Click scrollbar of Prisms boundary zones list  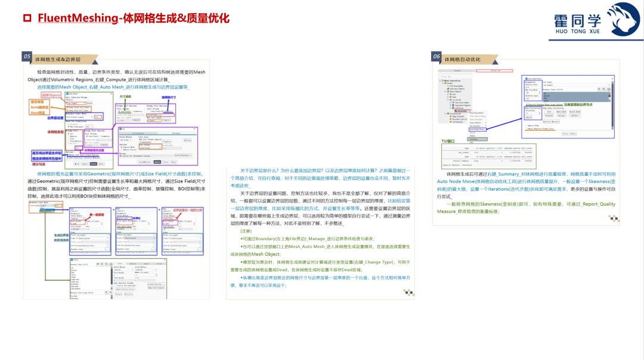(x=112, y=278)
